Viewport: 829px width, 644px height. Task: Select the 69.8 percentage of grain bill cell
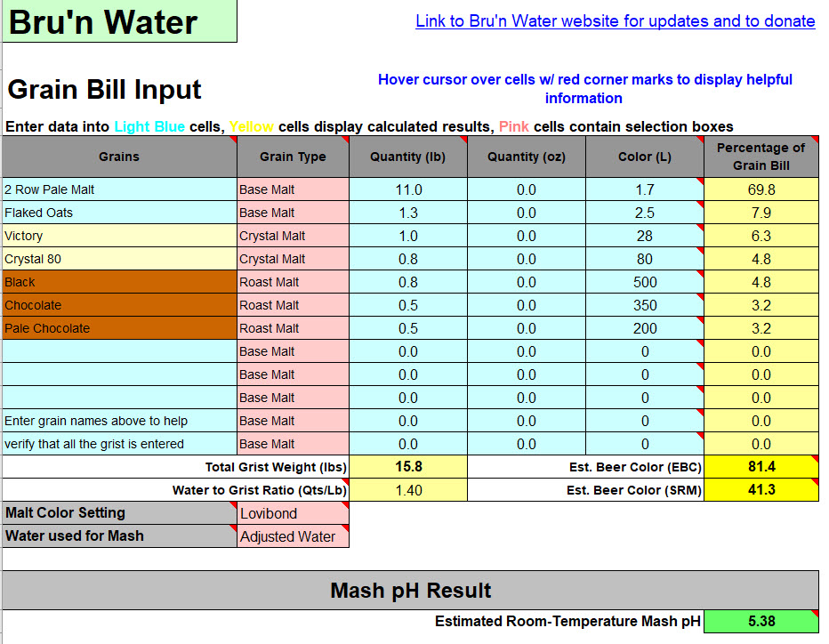click(761, 189)
